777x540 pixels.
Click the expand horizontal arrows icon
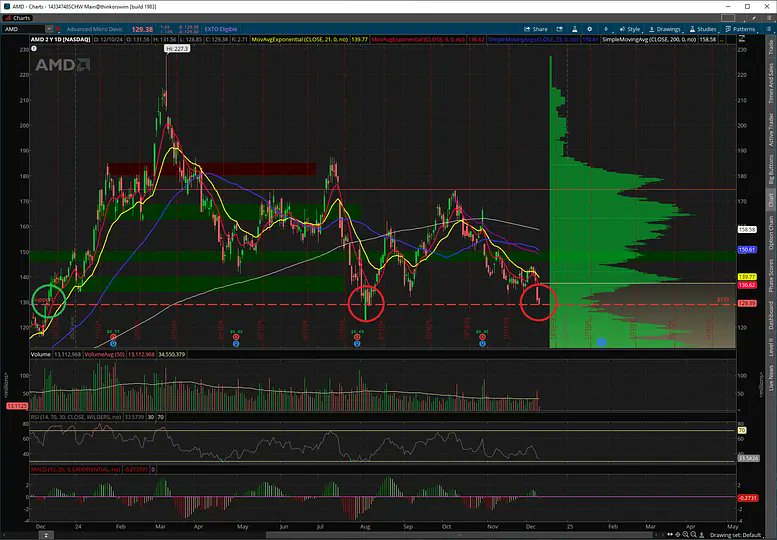click(x=670, y=535)
